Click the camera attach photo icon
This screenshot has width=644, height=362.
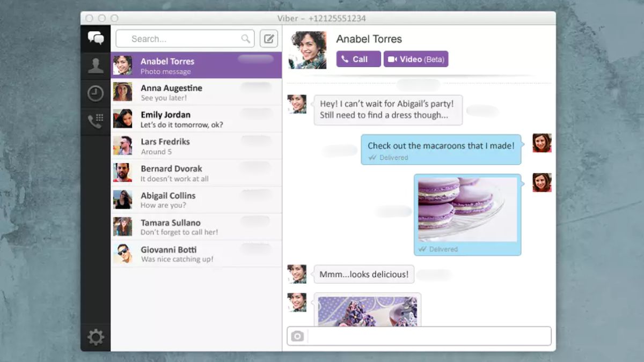point(297,336)
